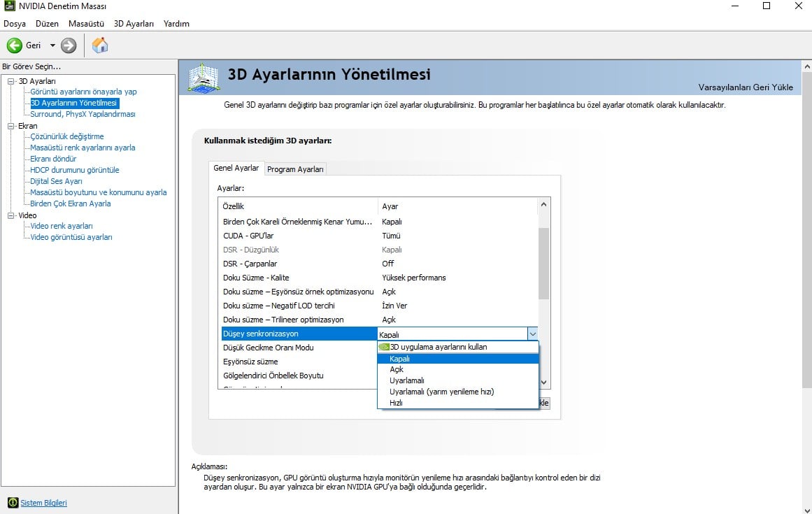
Task: Click the Sistem Bilgileri info icon
Action: [x=13, y=503]
